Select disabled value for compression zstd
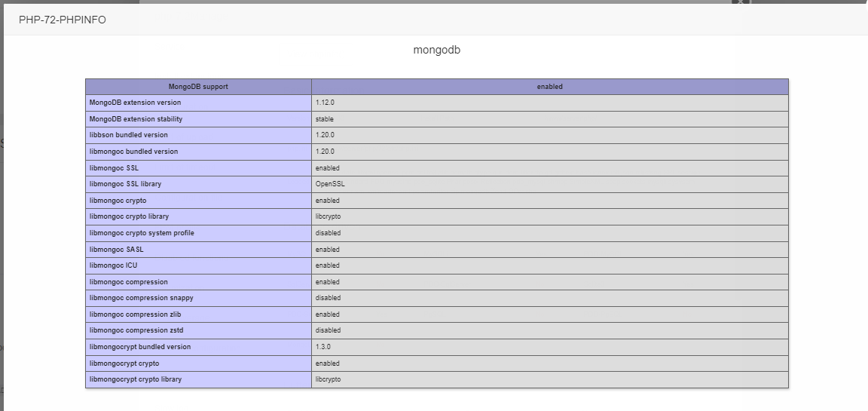Viewport: 868px width, 411px height. click(550, 330)
